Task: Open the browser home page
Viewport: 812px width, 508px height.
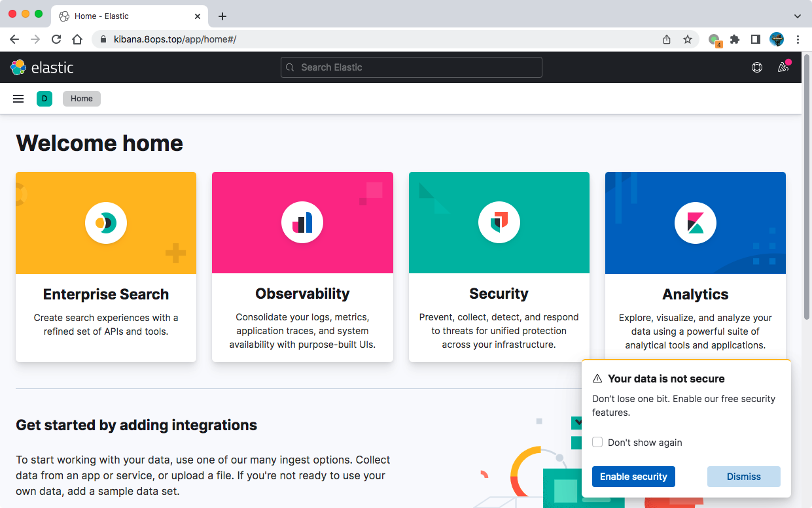Action: [x=77, y=39]
